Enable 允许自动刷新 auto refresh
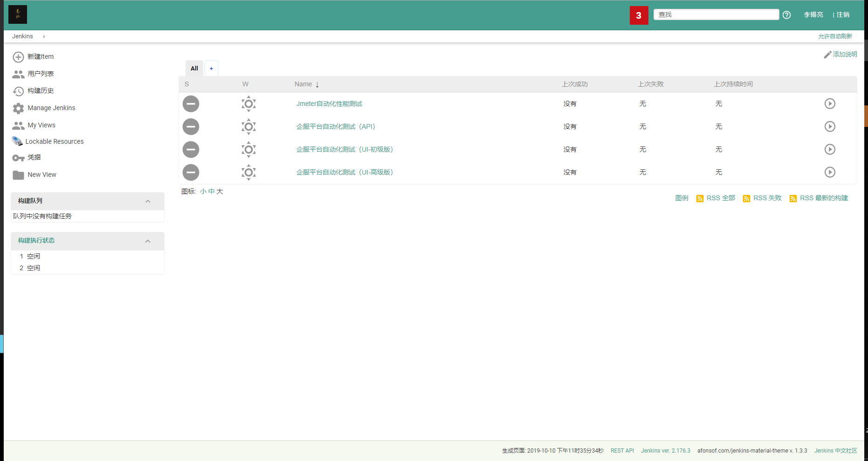The width and height of the screenshot is (868, 461). [835, 36]
